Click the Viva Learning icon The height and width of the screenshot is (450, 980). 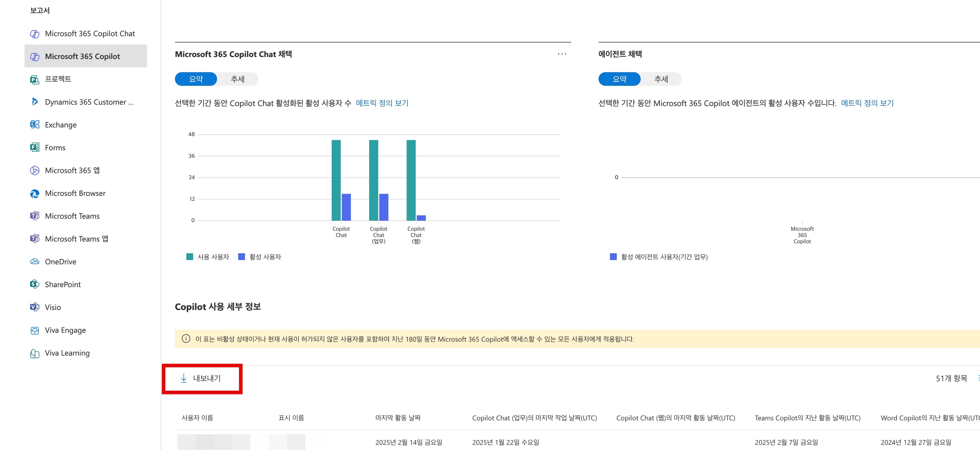35,353
